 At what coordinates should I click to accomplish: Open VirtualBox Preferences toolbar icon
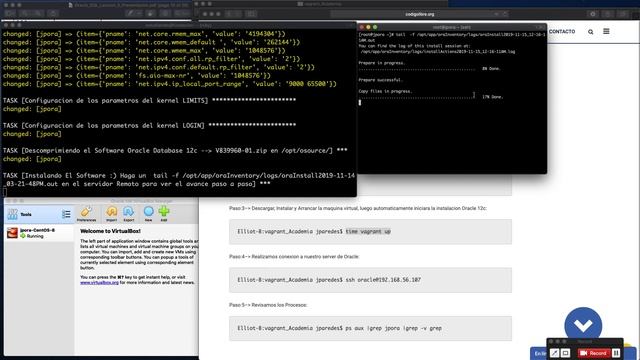pos(86,214)
